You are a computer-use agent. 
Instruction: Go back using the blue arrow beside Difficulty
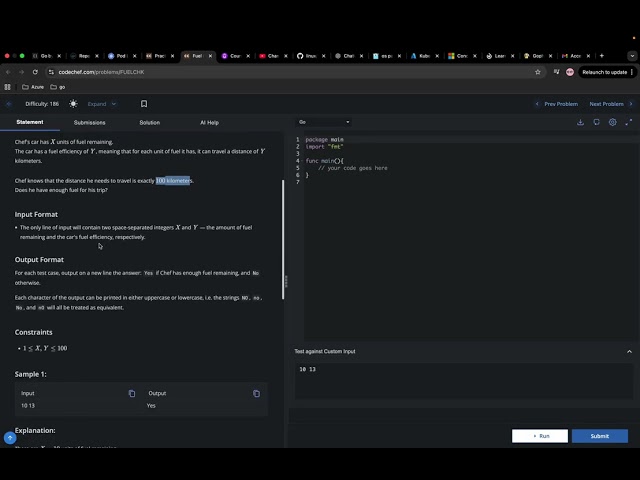pyautogui.click(x=9, y=104)
